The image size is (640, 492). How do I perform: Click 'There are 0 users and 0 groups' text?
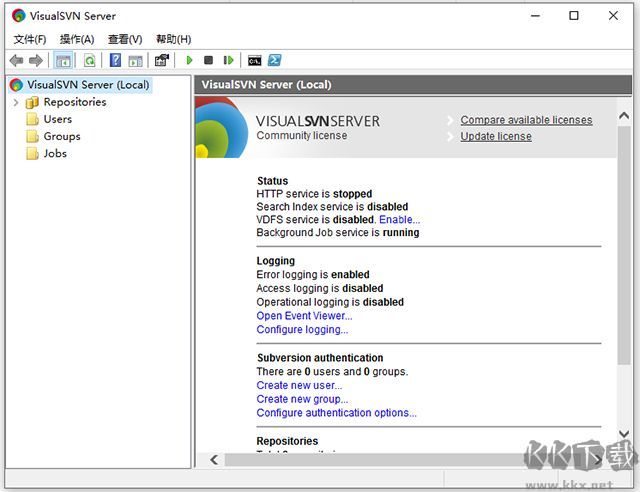coord(332,372)
